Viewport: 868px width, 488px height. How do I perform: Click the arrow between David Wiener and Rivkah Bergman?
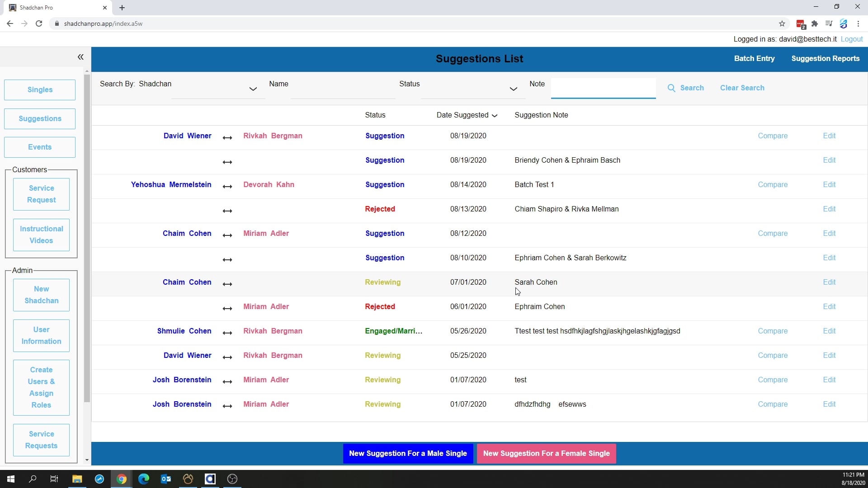(x=227, y=138)
